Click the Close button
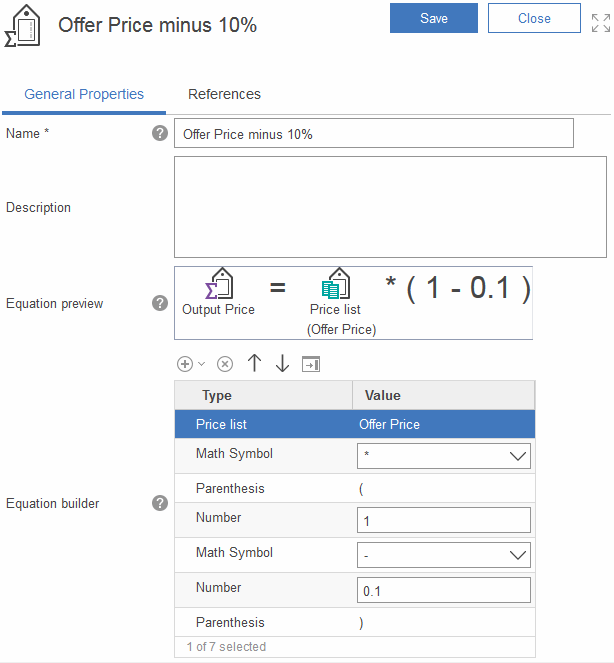614x663 pixels. (x=534, y=18)
